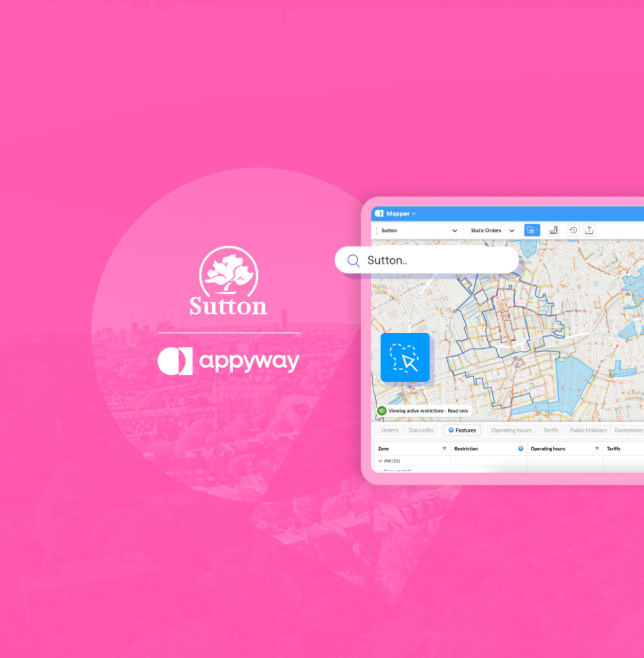
Task: Click the export/upload icon in the toolbar
Action: coord(590,229)
